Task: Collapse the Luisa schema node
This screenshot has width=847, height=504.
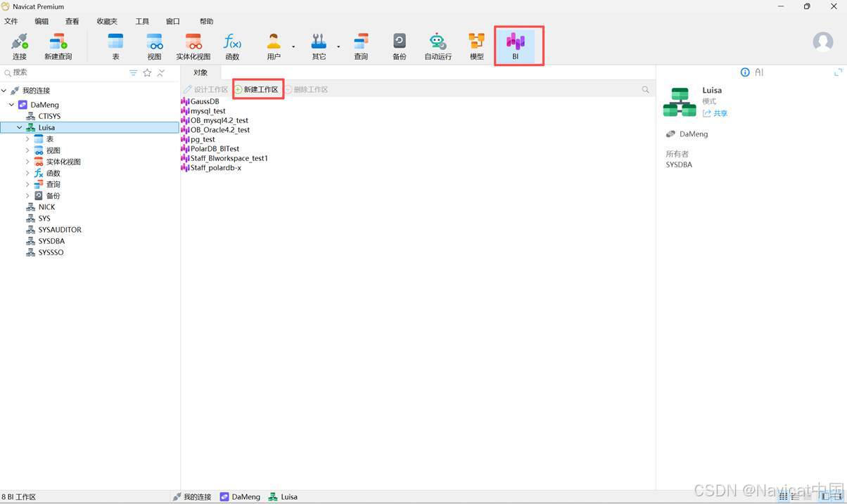Action: (20, 128)
